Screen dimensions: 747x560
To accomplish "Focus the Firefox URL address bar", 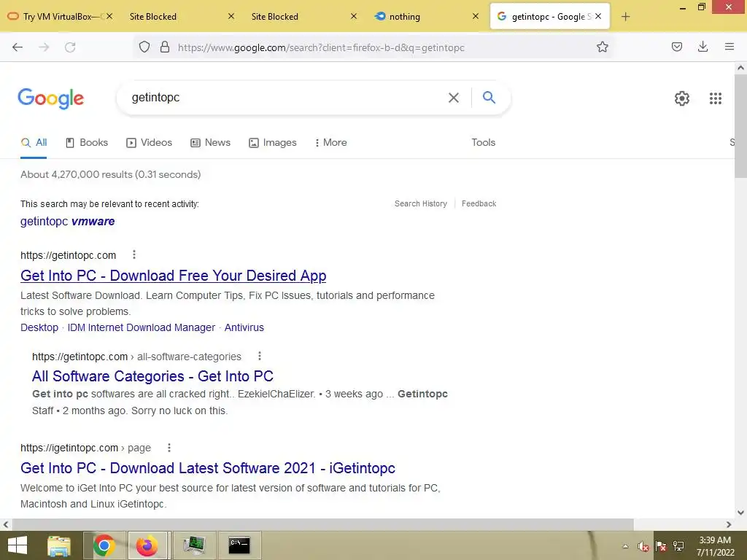I will (x=381, y=47).
